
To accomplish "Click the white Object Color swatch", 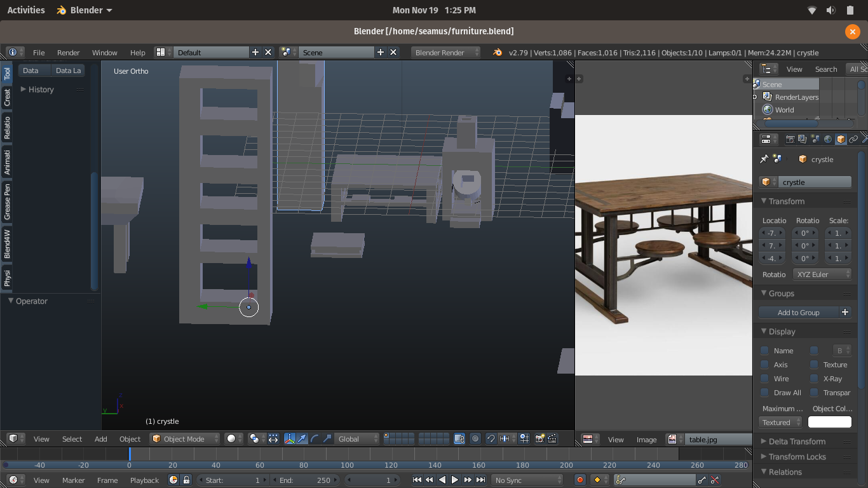I will 829,423.
